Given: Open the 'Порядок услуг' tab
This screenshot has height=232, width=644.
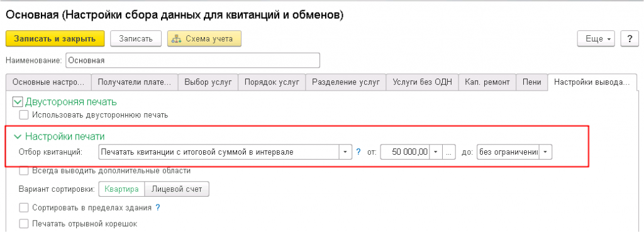Looking at the screenshot, I should click(272, 82).
